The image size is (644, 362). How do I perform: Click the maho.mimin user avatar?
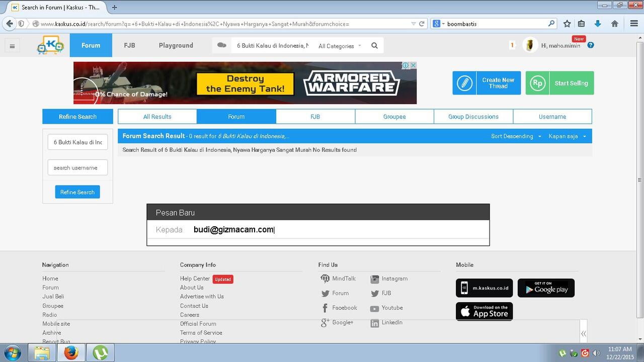(530, 45)
